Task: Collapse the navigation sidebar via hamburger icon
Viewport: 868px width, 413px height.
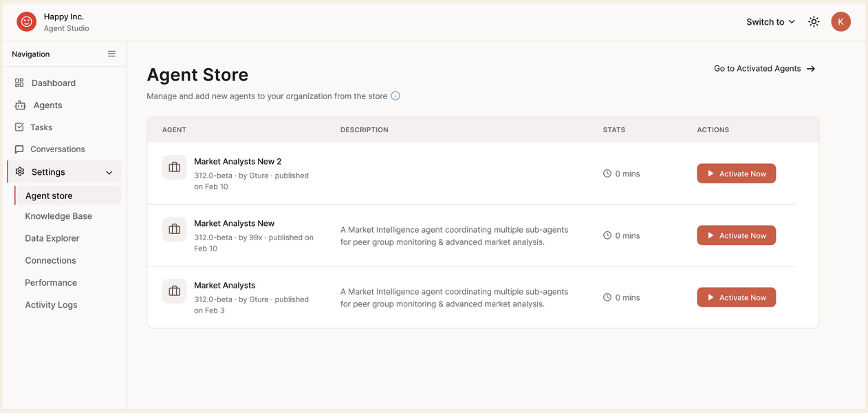Action: (111, 53)
